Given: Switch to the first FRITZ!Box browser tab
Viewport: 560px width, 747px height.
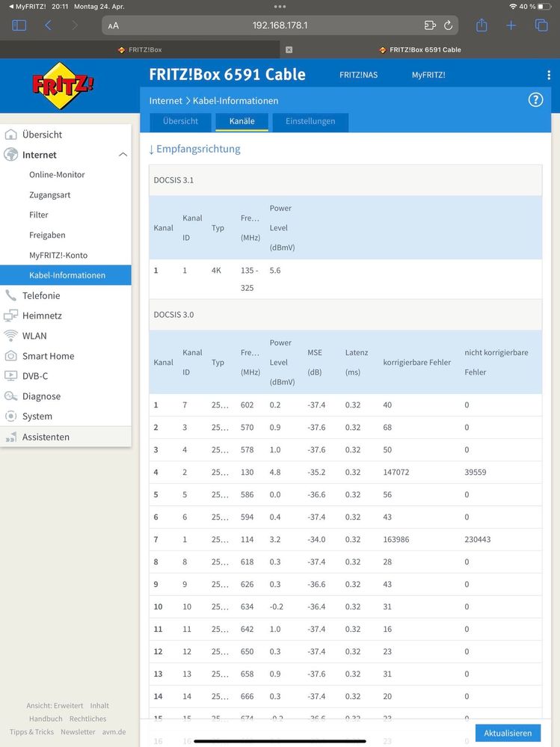Looking at the screenshot, I should click(140, 49).
